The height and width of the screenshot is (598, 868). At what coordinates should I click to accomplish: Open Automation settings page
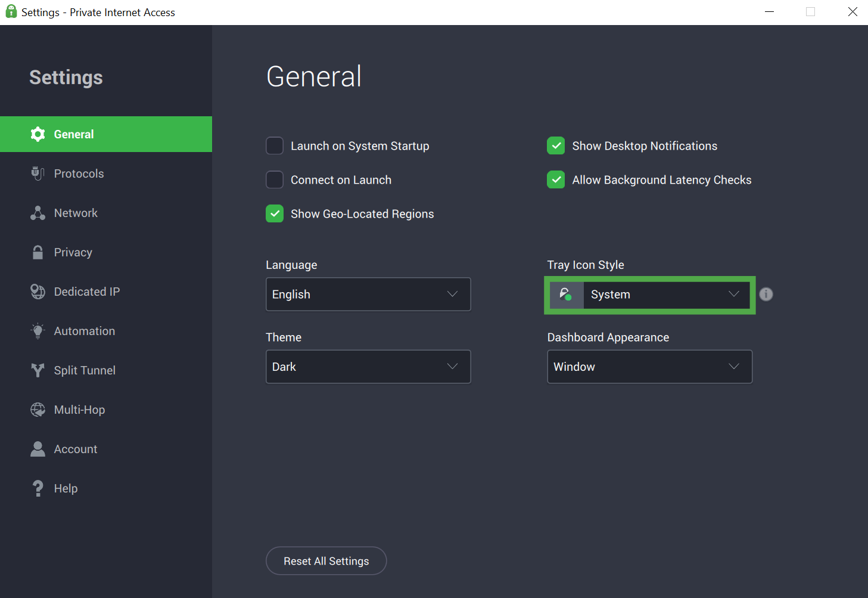tap(85, 331)
